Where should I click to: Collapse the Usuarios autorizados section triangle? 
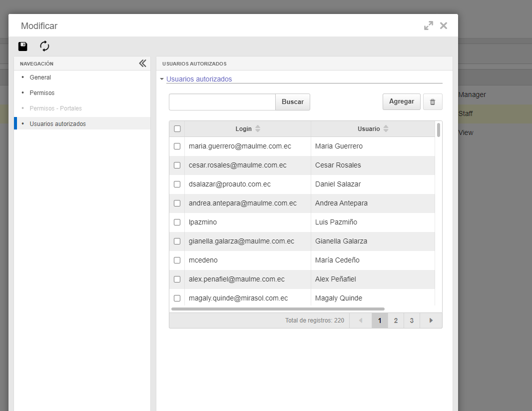coord(162,79)
